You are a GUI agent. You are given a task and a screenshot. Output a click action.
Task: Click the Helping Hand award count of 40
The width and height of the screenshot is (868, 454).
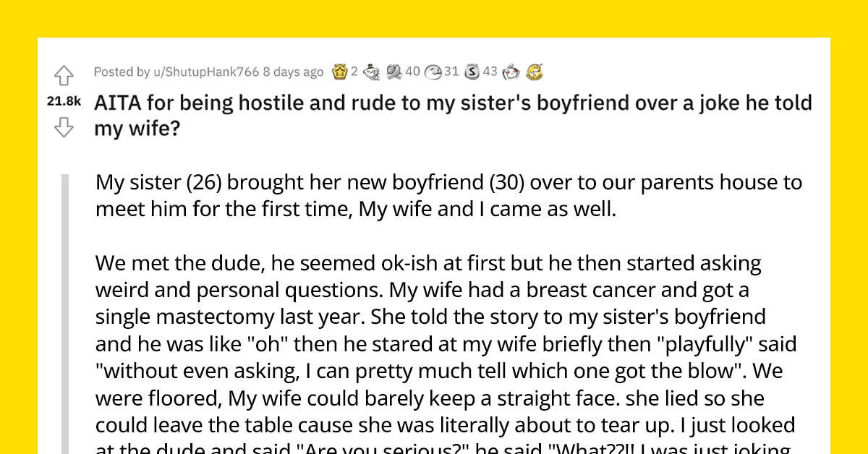(412, 72)
